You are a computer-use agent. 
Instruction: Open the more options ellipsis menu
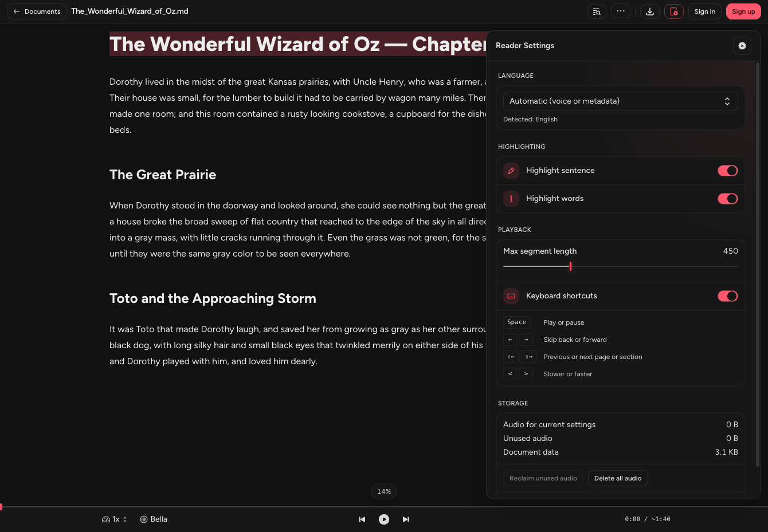point(621,11)
